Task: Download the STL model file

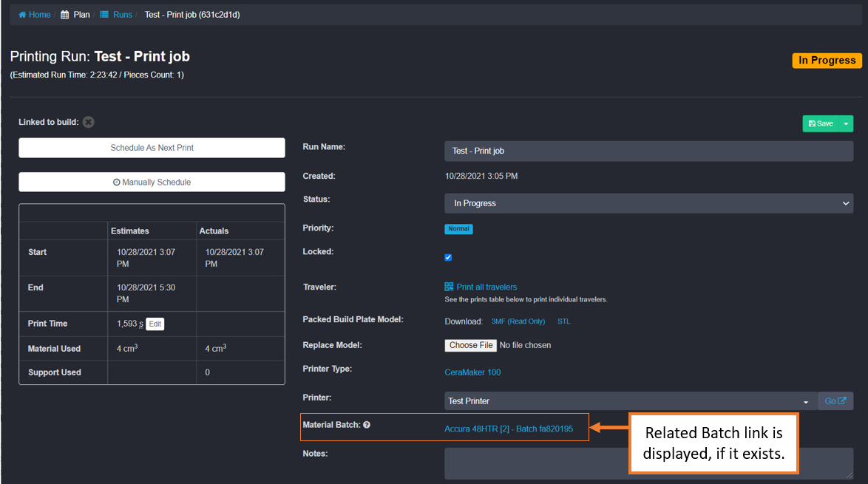Action: click(563, 321)
